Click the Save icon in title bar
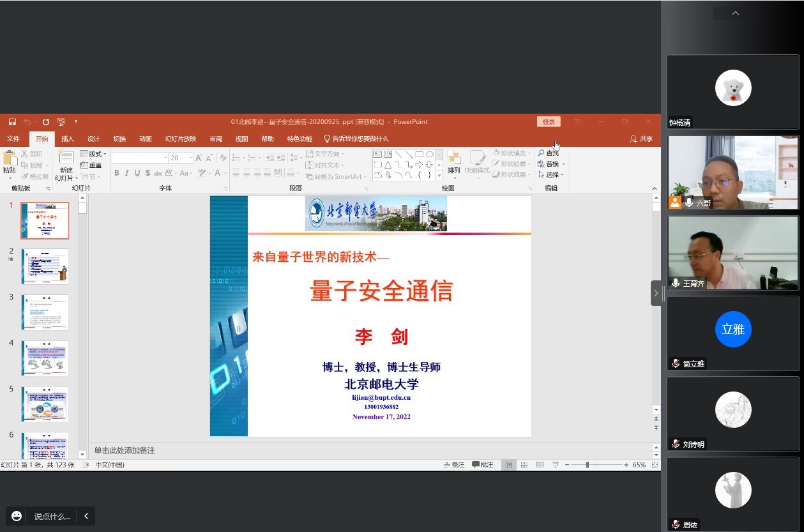The height and width of the screenshot is (532, 804). 12,122
